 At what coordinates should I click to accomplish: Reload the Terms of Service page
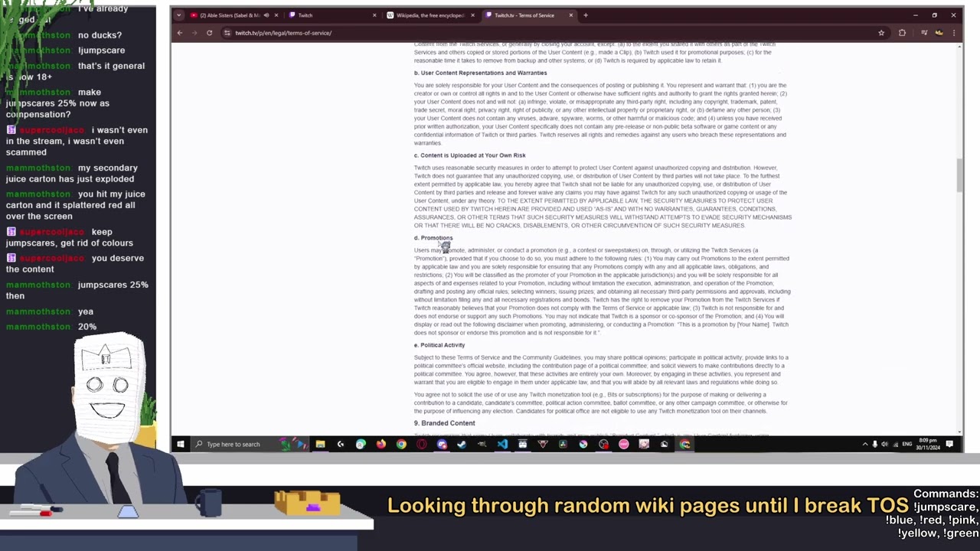click(x=209, y=33)
